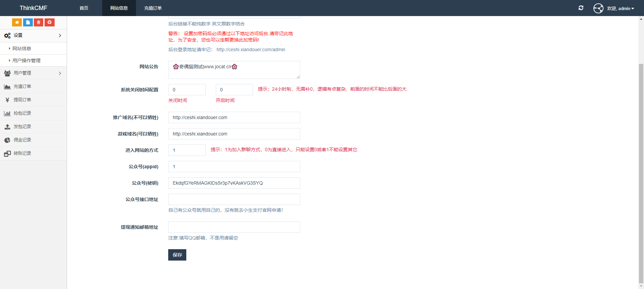Click the red trash shortcut icon
Screen dimensions: 644x289
pyautogui.click(x=39, y=22)
